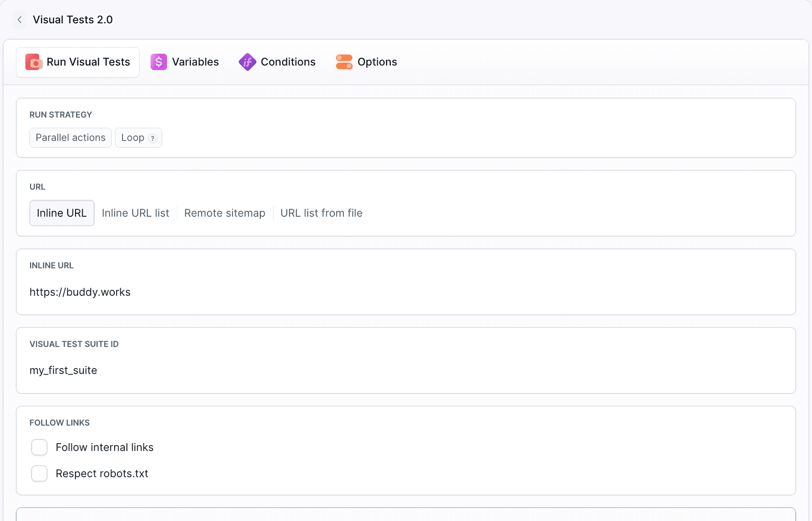Enable Follow internal links checkbox

point(39,447)
